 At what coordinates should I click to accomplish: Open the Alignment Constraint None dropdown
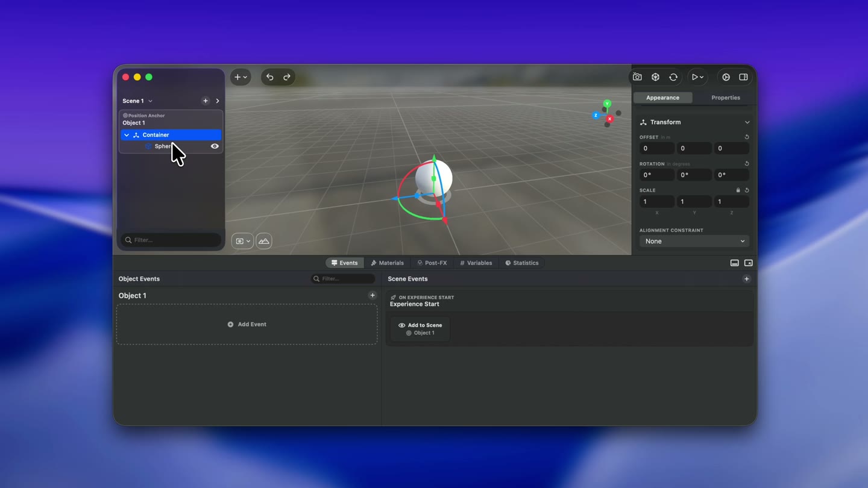coord(694,241)
